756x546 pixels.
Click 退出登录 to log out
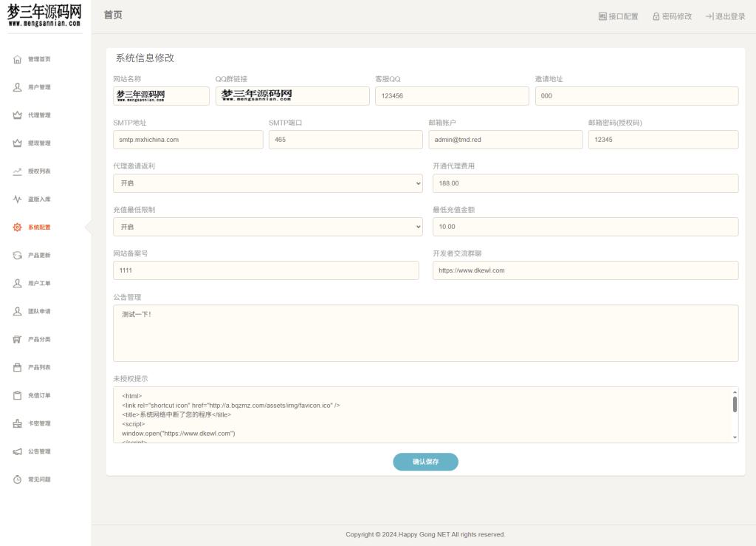pyautogui.click(x=725, y=16)
